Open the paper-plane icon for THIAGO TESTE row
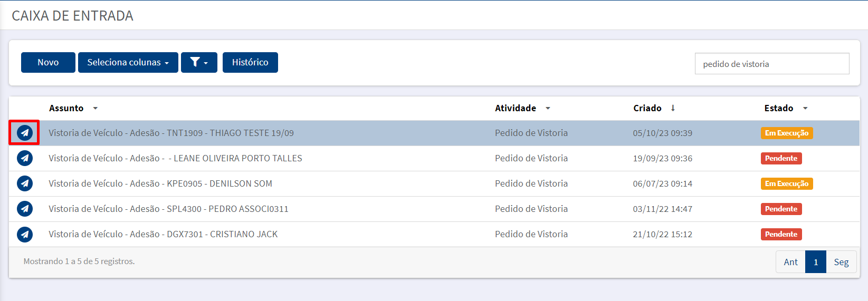The image size is (868, 301). (25, 133)
